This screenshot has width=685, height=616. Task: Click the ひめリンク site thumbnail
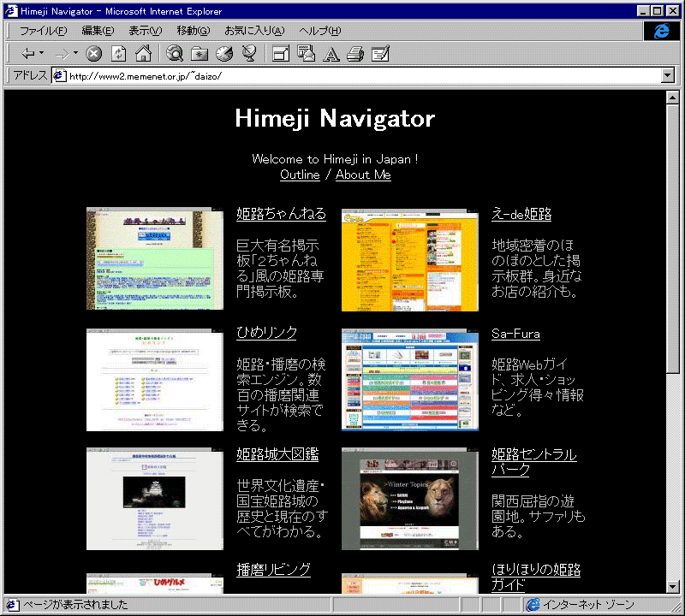(x=155, y=380)
